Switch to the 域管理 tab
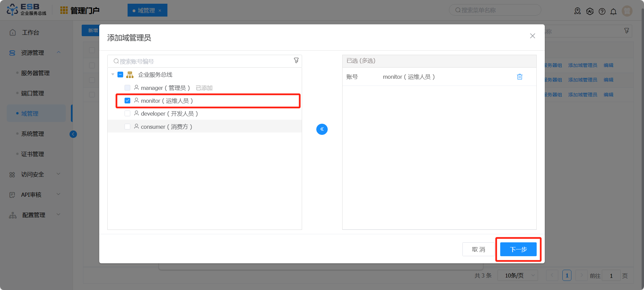Image resolution: width=644 pixels, height=290 pixels. [146, 10]
